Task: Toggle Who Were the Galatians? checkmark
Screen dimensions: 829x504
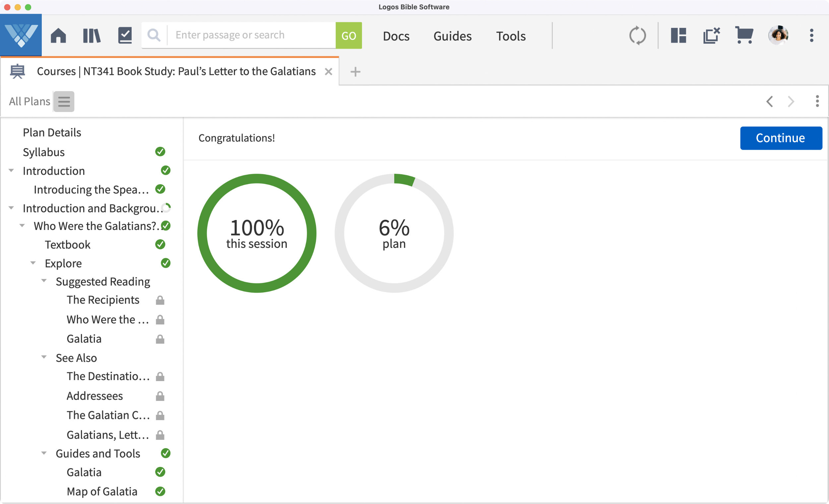Action: point(165,226)
